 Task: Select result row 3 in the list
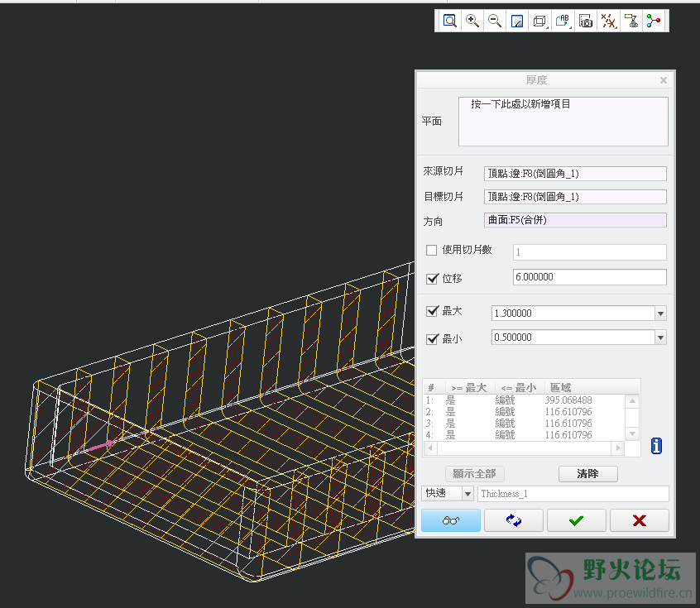pos(525,424)
